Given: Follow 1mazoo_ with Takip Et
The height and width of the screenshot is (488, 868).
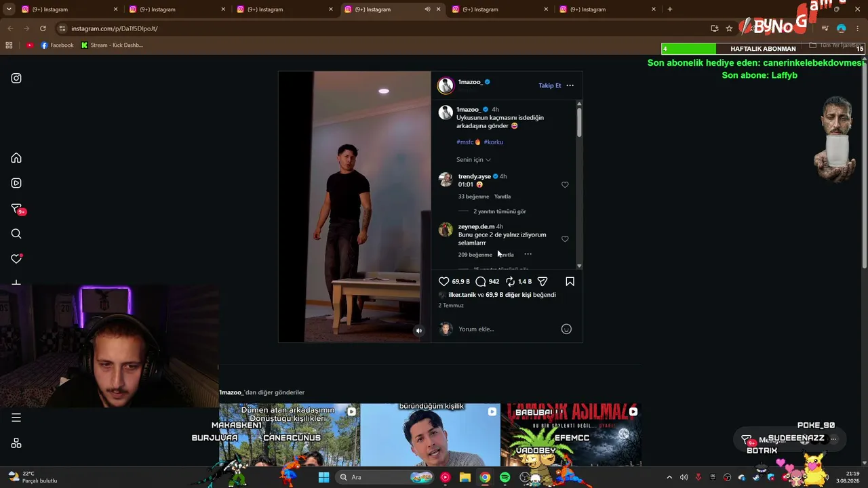Looking at the screenshot, I should pyautogui.click(x=550, y=85).
